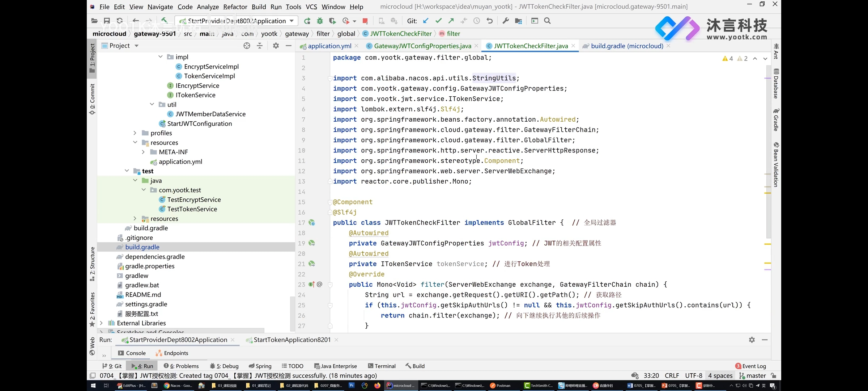Expand the META-INF folder
Image resolution: width=868 pixels, height=391 pixels.
(x=143, y=152)
